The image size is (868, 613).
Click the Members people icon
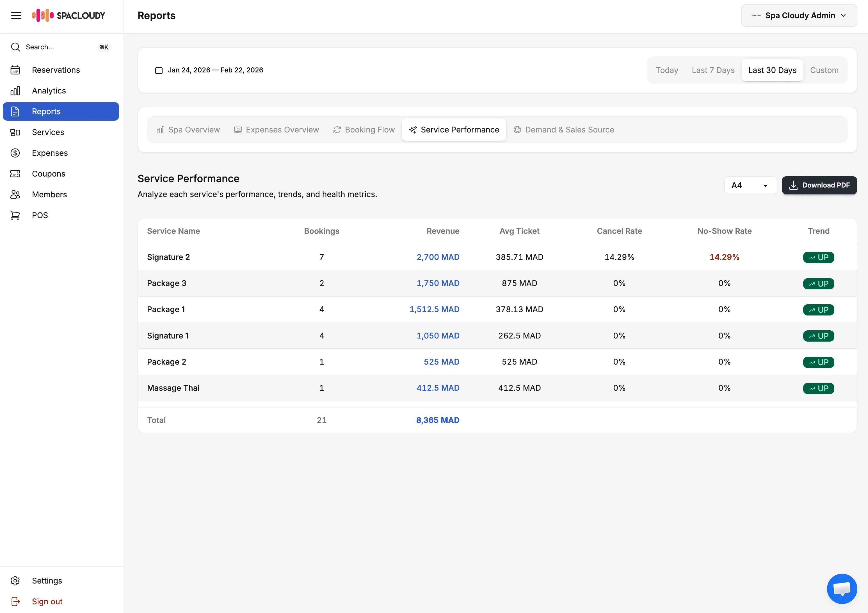(15, 195)
